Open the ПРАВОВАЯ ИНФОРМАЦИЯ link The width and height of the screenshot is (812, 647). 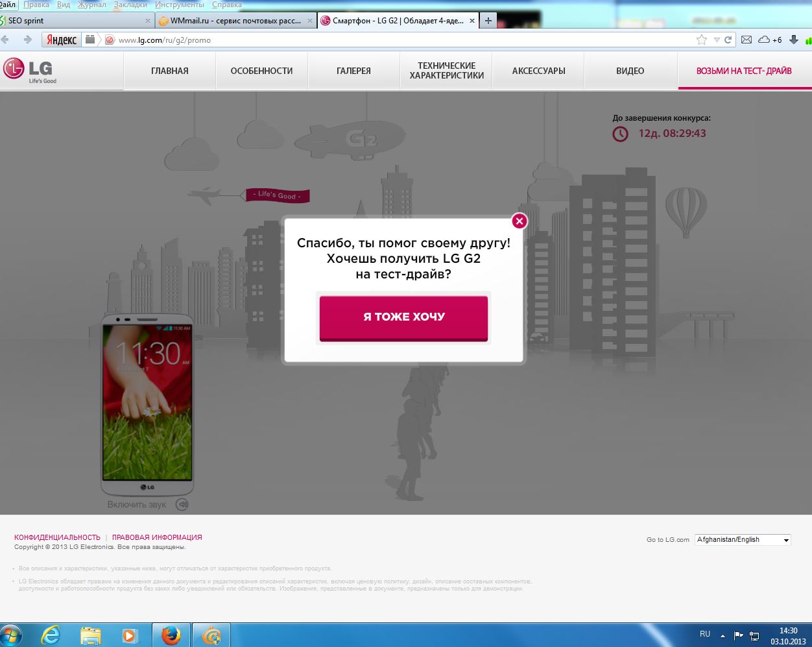[157, 537]
